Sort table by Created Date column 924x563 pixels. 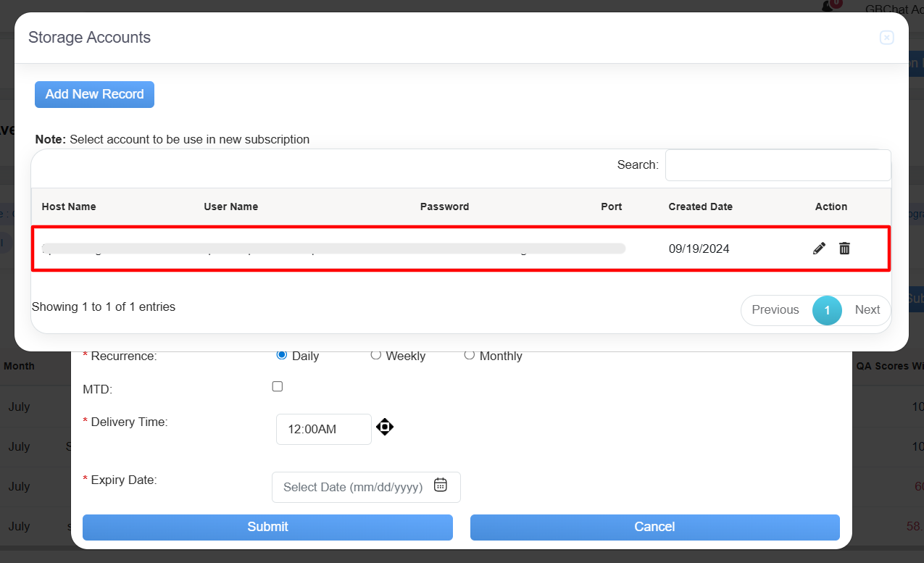pyautogui.click(x=700, y=207)
